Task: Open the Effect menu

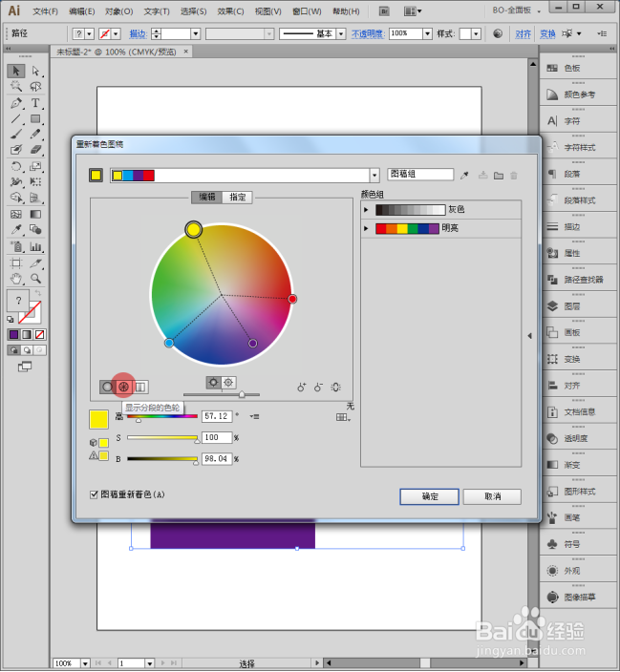Action: [230, 11]
